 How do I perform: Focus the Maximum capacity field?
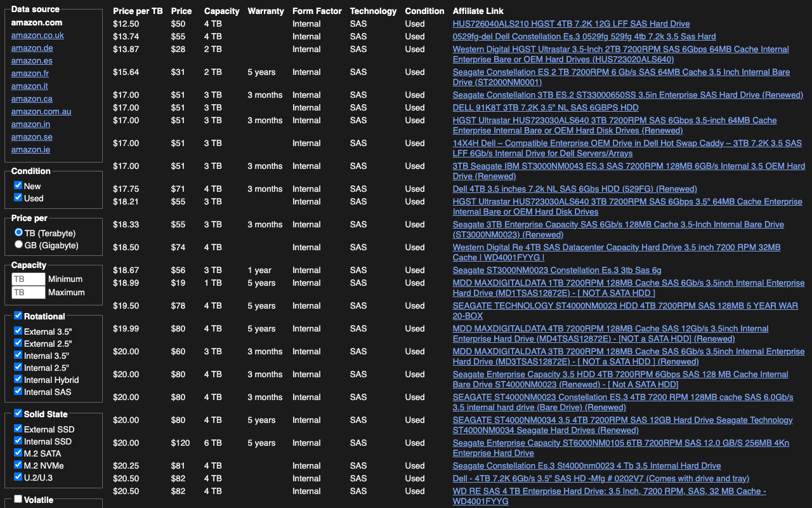(x=29, y=292)
